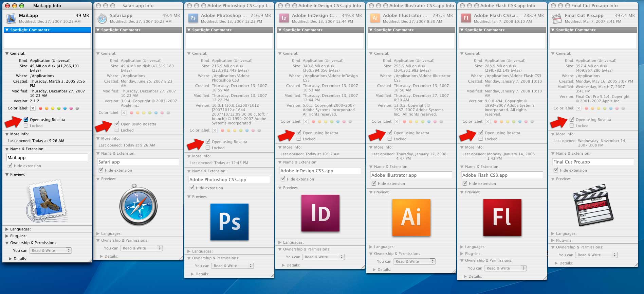Select the Mail stamp preview icon
Image resolution: width=644 pixels, height=294 pixels.
pos(47,201)
